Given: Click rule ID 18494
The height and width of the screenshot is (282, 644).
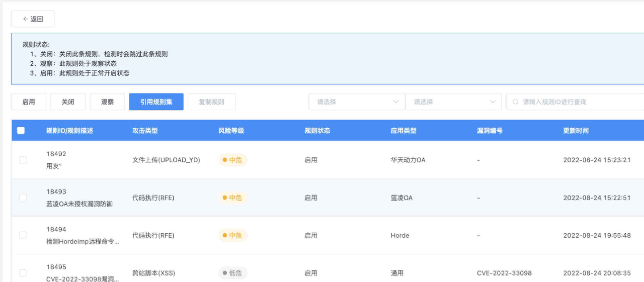Looking at the screenshot, I should pyautogui.click(x=56, y=229).
